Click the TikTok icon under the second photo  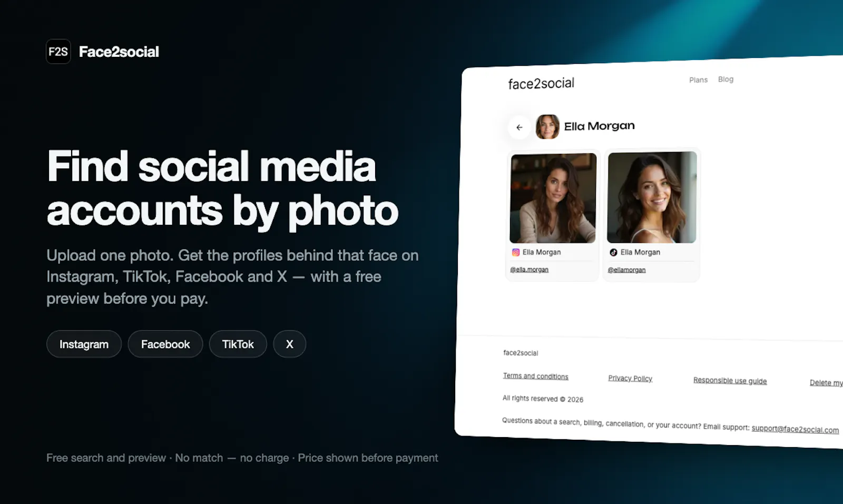(x=613, y=252)
